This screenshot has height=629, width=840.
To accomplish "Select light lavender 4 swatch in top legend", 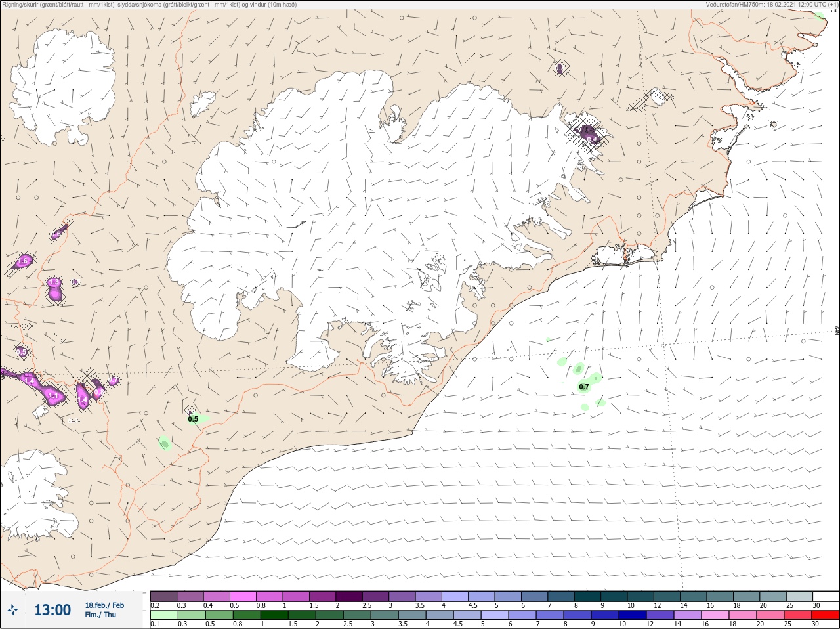I will pyautogui.click(x=455, y=596).
